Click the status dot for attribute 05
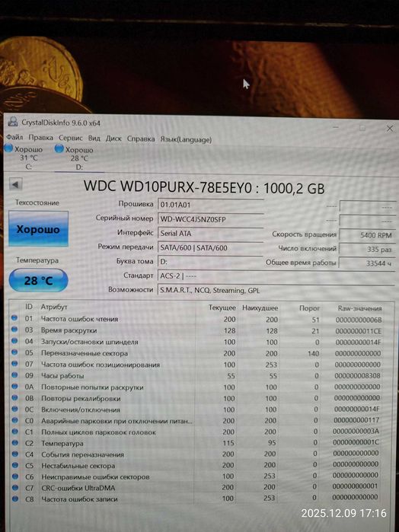Image resolution: width=399 pixels, height=532 pixels. [14, 352]
